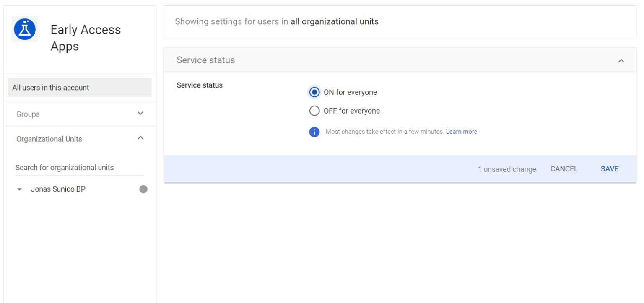Click the gray status circle beside Jonas Sunico BP

[x=143, y=189]
